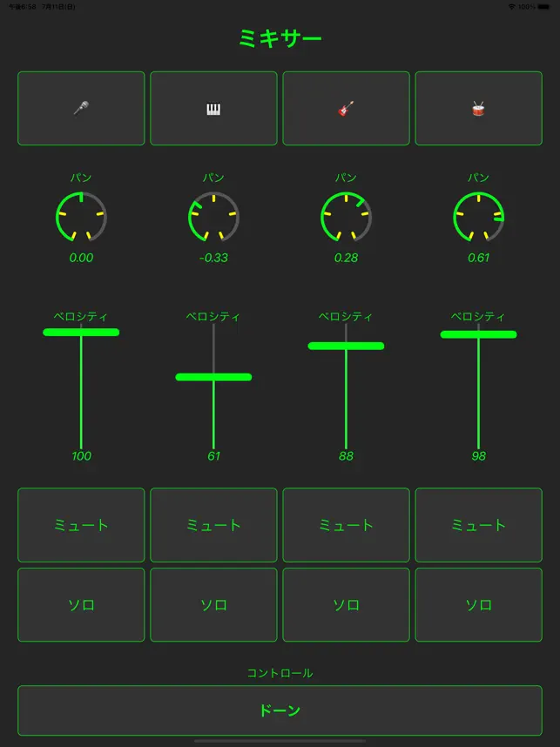This screenshot has height=747, width=560.
Task: Toggle ミュート for the guitar channel
Action: (346, 525)
